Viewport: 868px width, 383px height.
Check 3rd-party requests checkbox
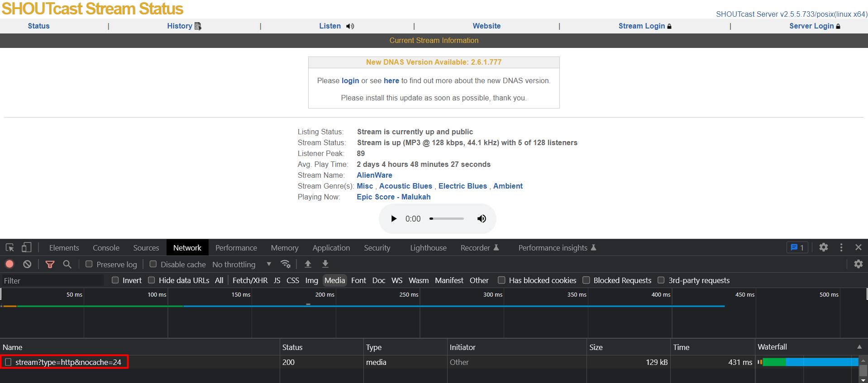661,280
